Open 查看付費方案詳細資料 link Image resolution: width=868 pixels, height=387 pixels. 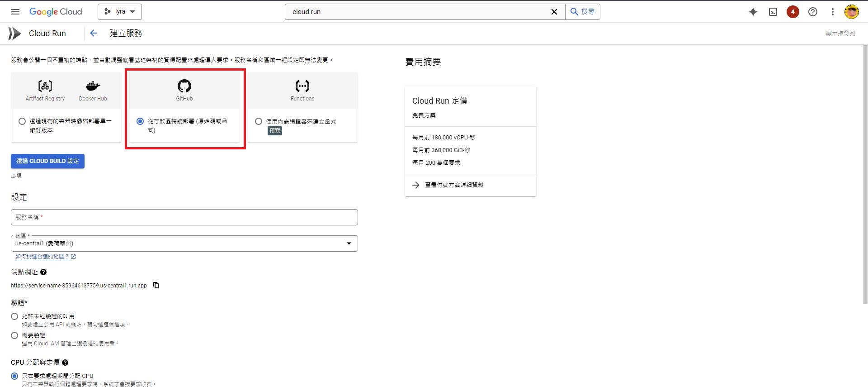tap(454, 185)
